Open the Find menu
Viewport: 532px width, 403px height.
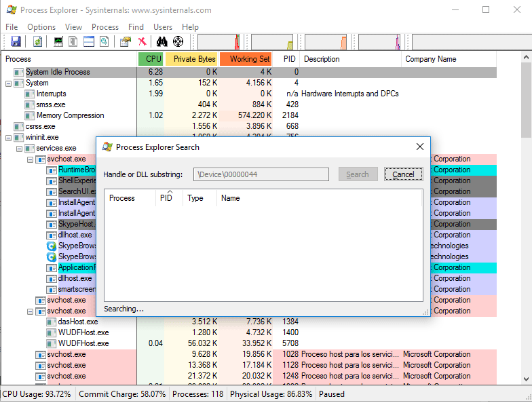click(x=136, y=27)
